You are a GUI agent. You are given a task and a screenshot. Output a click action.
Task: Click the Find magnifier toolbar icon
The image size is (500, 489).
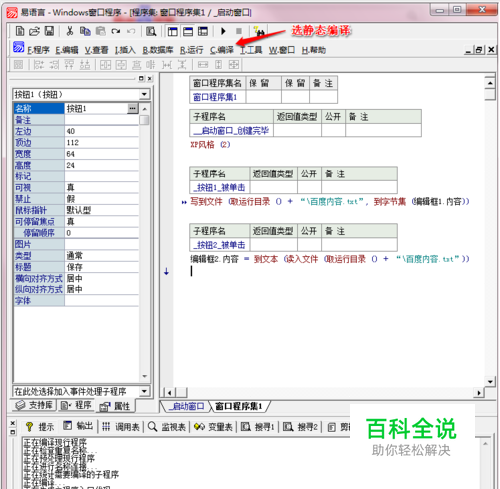[151, 31]
